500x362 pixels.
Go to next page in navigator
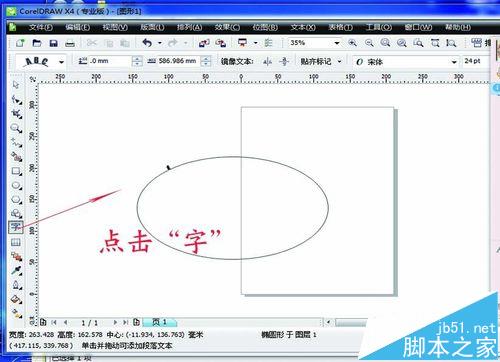point(115,322)
